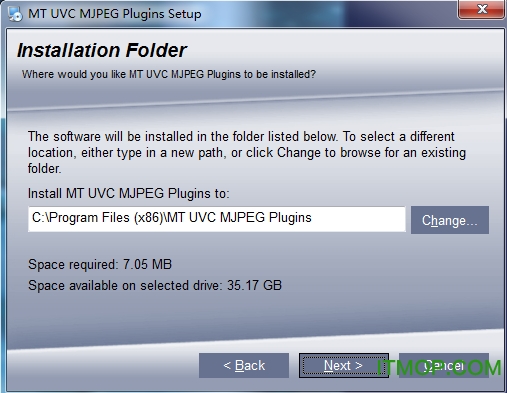Select the 'Where would you like' subtitle text
The height and width of the screenshot is (393, 507).
click(x=169, y=74)
